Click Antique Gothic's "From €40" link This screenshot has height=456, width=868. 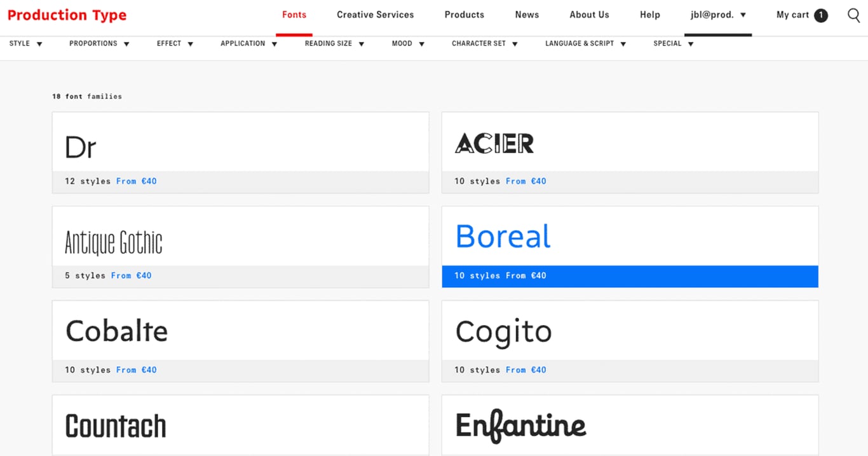(x=132, y=275)
